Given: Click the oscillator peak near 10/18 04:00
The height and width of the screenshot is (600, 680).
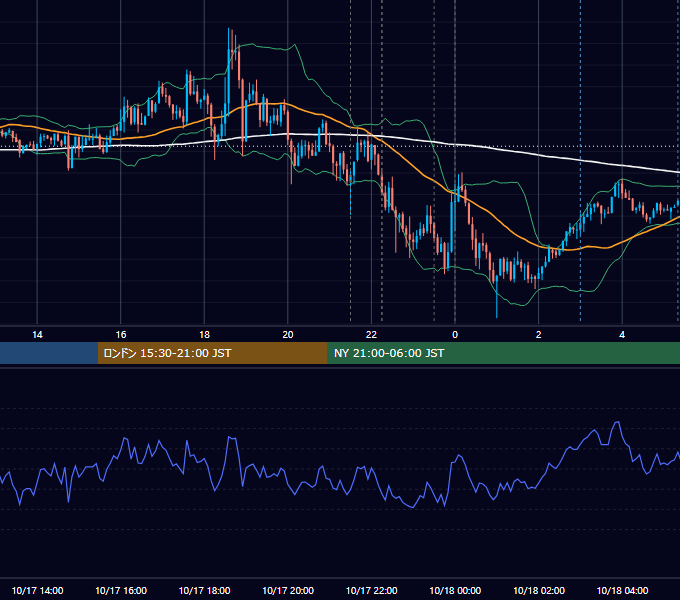Looking at the screenshot, I should [x=617, y=422].
